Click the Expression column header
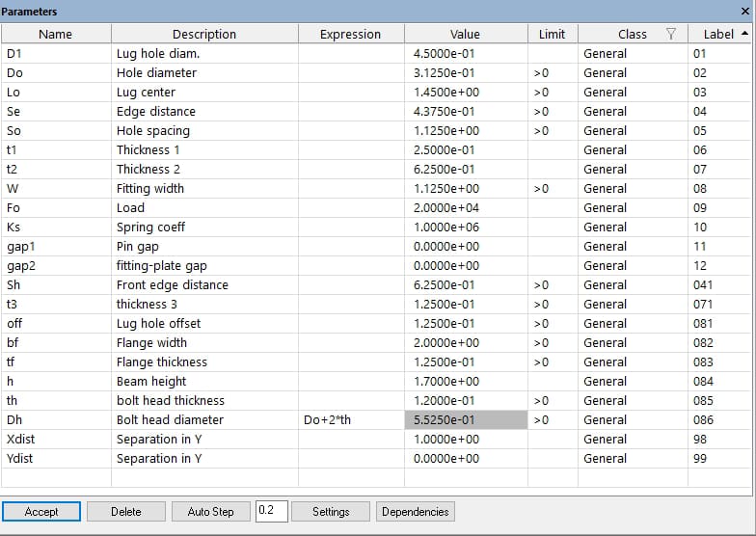Image resolution: width=756 pixels, height=536 pixels. click(x=350, y=34)
